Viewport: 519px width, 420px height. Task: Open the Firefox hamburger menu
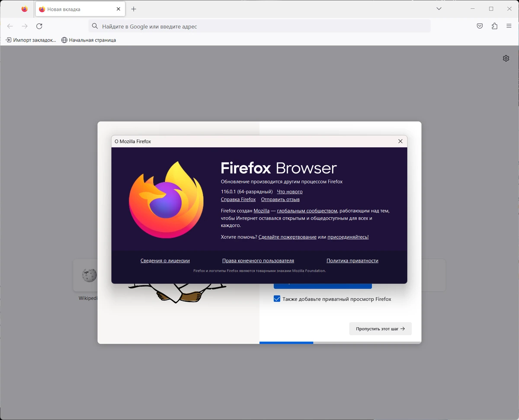[509, 26]
